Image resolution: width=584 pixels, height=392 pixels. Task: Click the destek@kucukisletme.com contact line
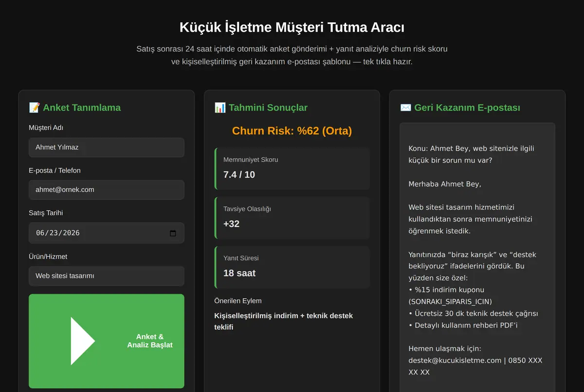(475, 366)
